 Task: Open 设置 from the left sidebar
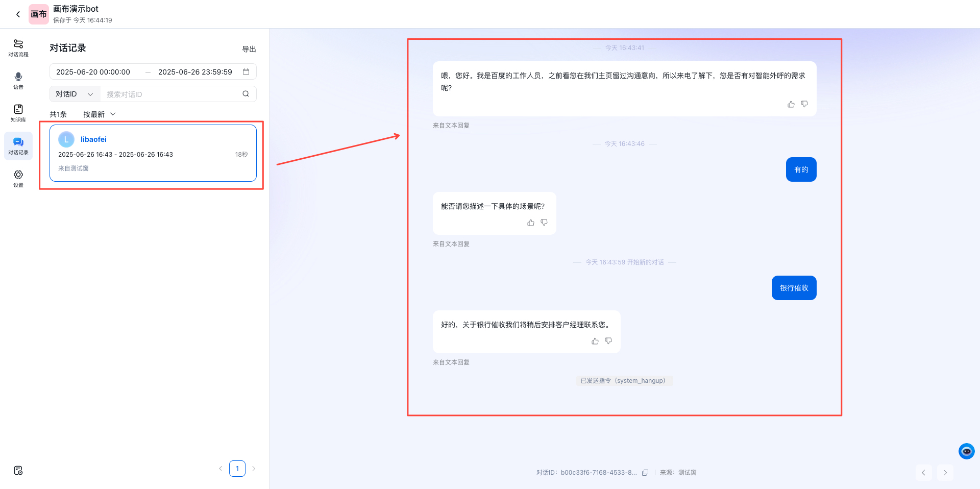(x=18, y=178)
